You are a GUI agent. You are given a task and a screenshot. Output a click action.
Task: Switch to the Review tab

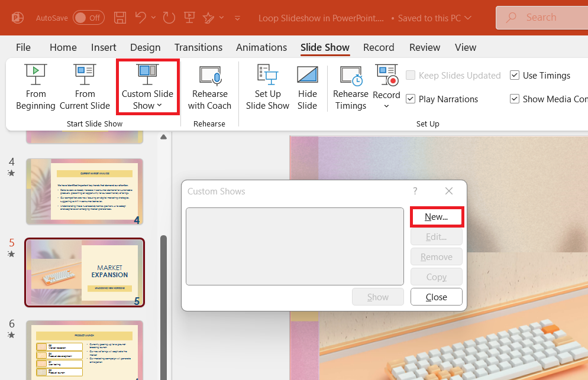click(425, 47)
